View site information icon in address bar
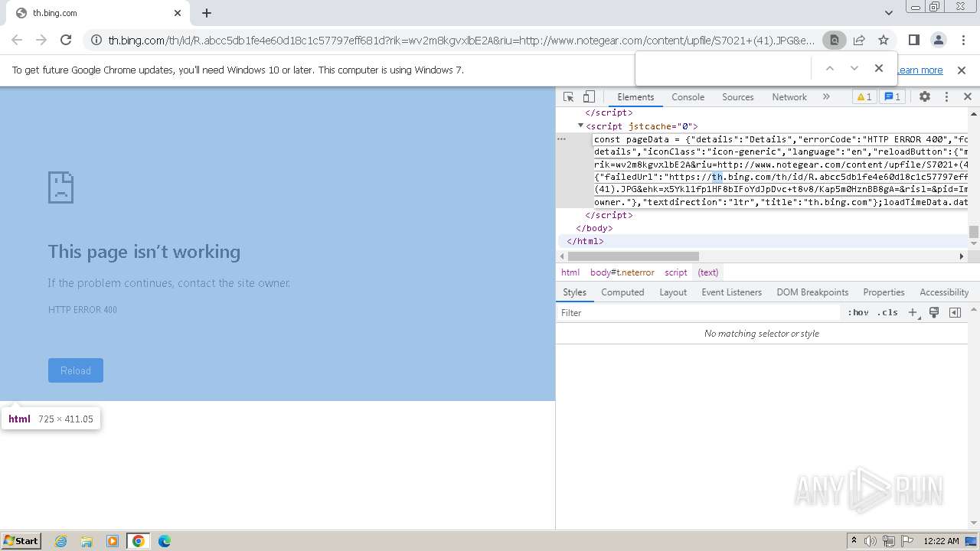 [96, 40]
